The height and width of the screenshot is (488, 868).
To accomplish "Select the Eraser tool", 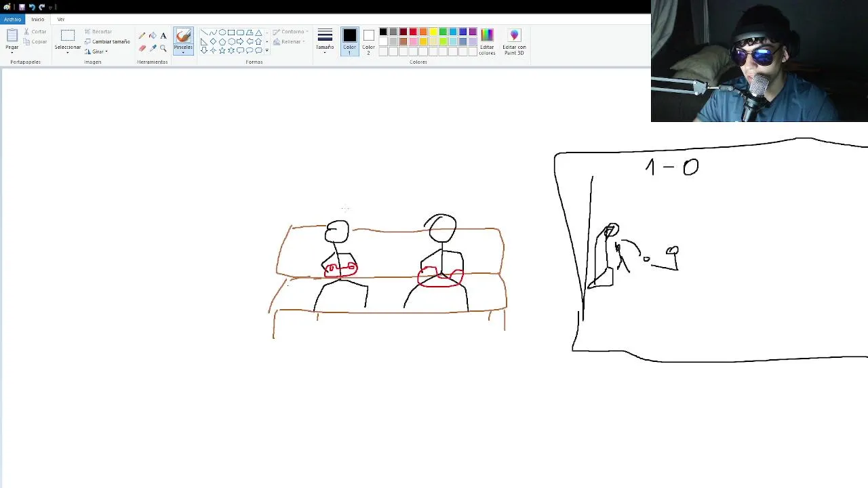I will [x=142, y=48].
